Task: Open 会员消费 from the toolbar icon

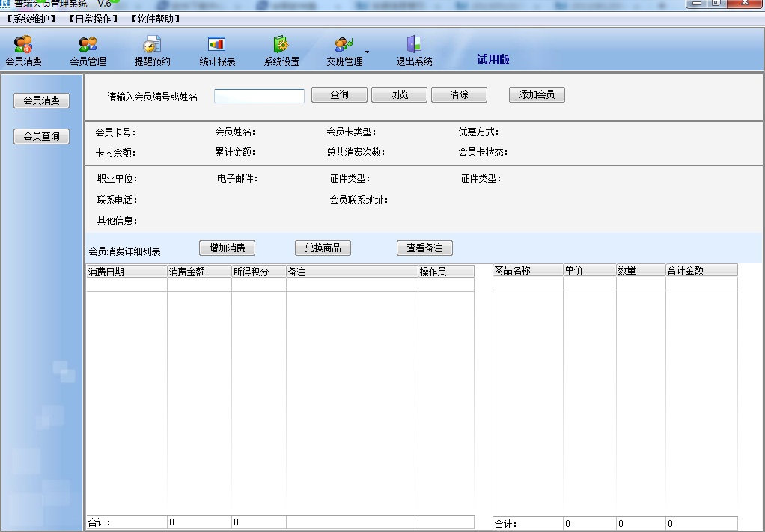Action: pos(21,49)
